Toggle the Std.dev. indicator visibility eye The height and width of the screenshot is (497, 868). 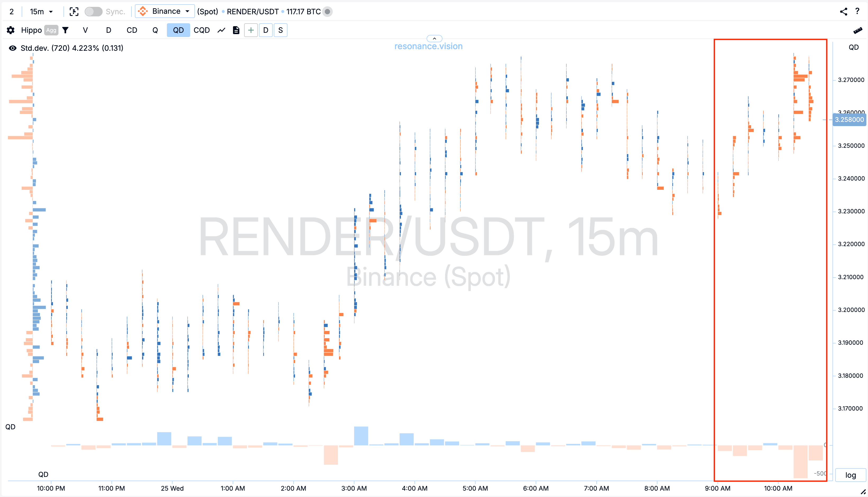tap(13, 48)
